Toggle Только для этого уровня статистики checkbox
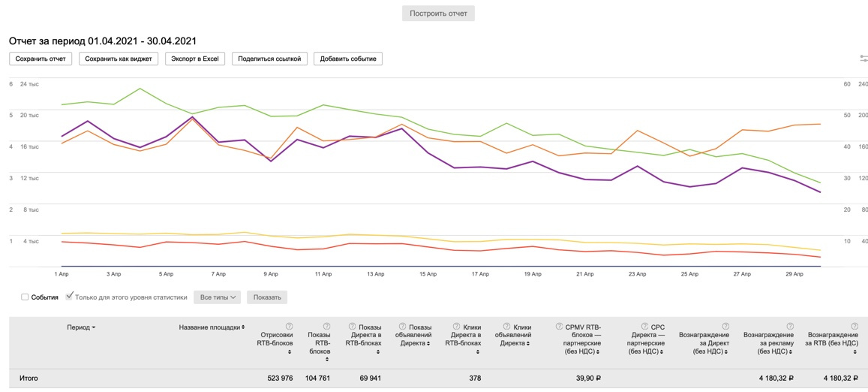This screenshot has height=392, width=868. (x=69, y=297)
